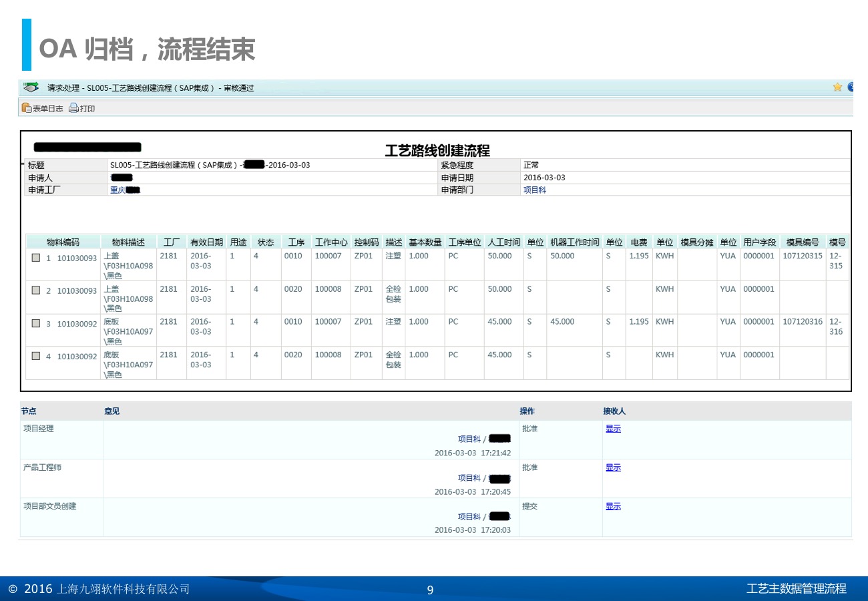The height and width of the screenshot is (601, 868).
Task: Click the 有效日期 column header
Action: (x=206, y=242)
